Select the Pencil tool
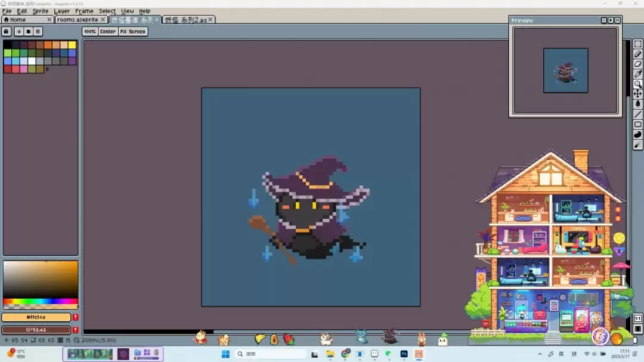 tap(637, 54)
